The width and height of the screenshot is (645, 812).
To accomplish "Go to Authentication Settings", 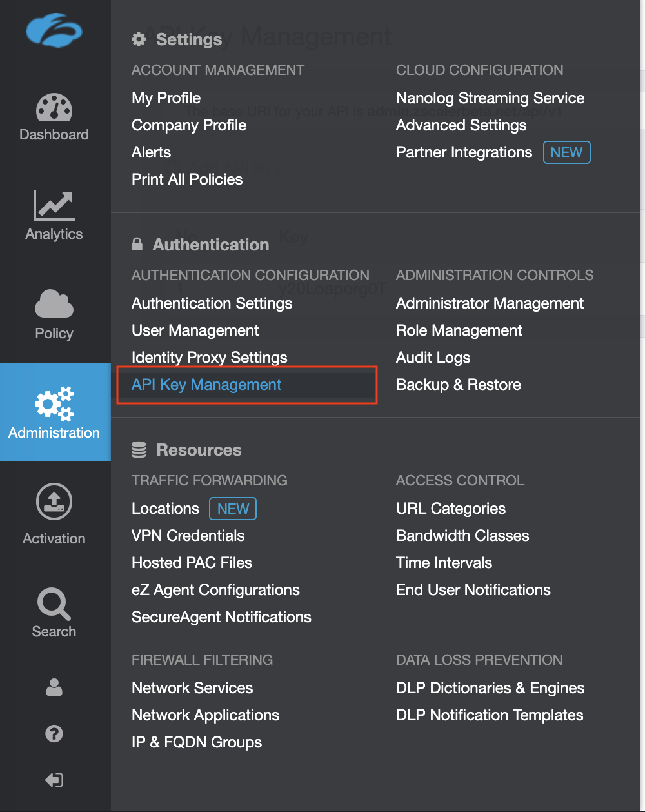I will click(x=212, y=303).
